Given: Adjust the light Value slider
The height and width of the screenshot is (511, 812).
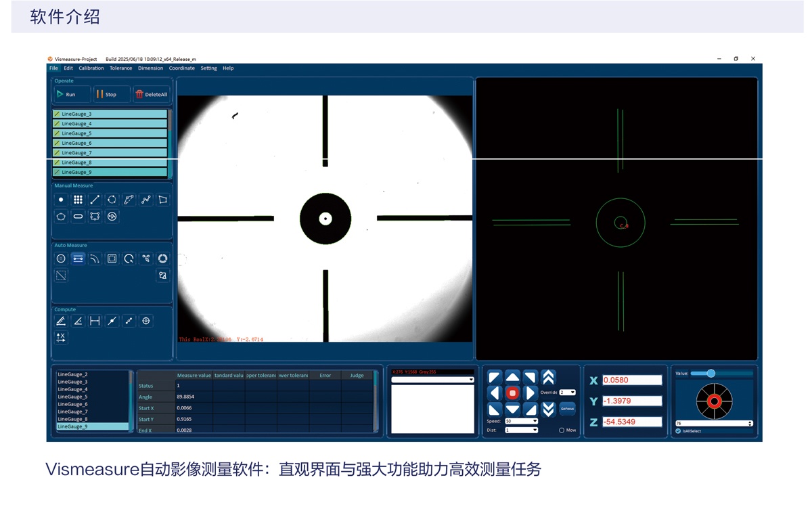Looking at the screenshot, I should [x=710, y=373].
